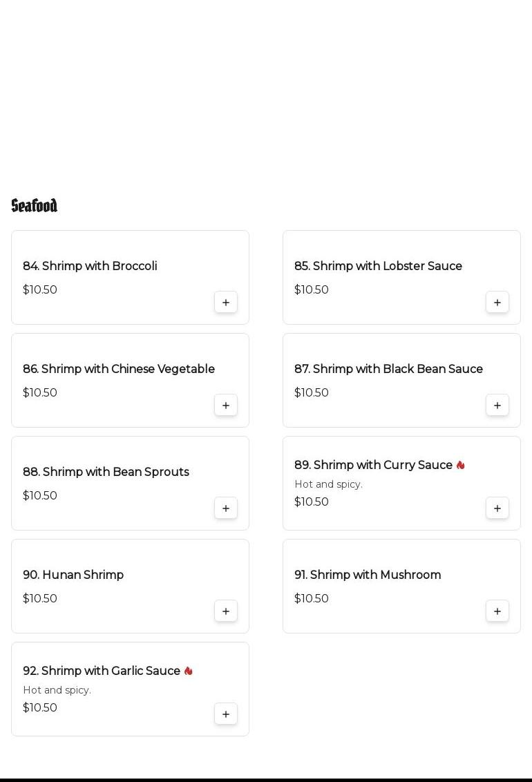
Task: Click flame icon next to Garlic Sauce
Action: (x=188, y=671)
